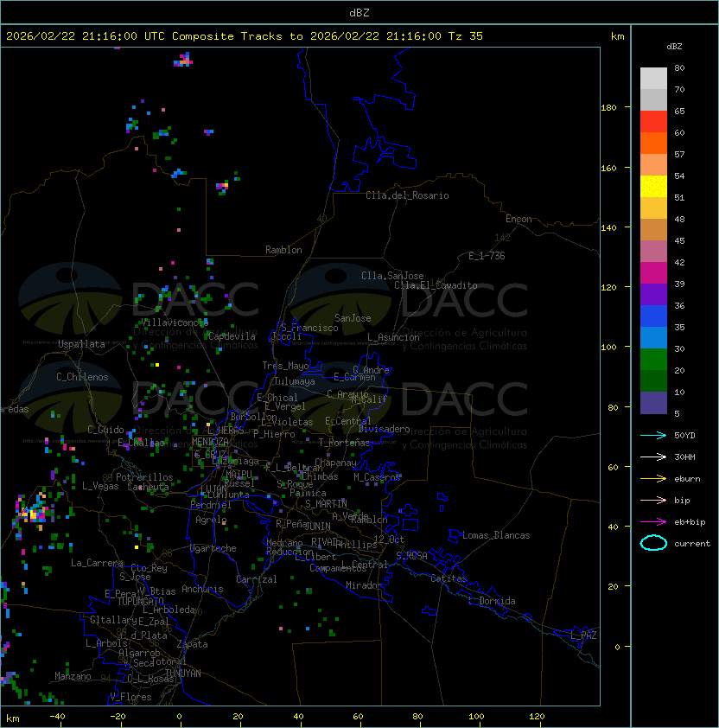Click the 'C_Guido' map label
Screen dimensions: 719x728
point(105,430)
